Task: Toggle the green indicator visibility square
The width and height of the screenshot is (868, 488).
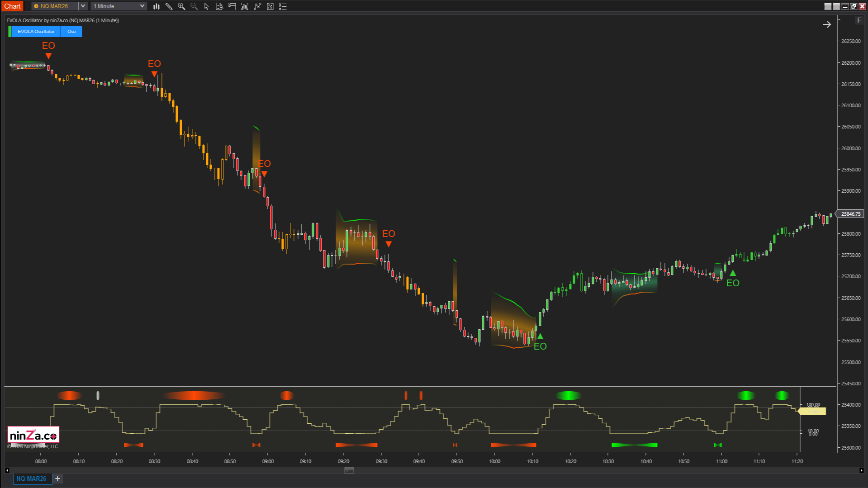Action: 10,31
